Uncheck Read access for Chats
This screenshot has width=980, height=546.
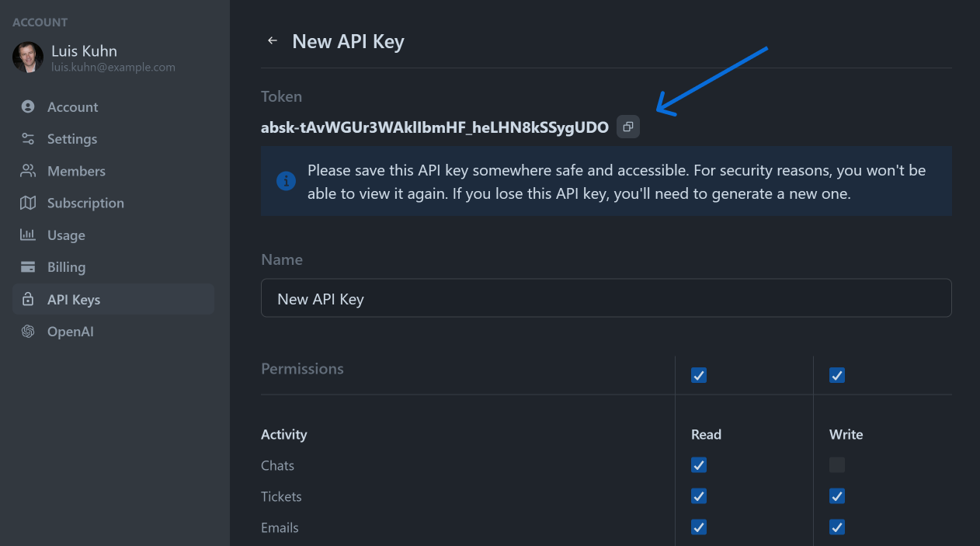698,464
